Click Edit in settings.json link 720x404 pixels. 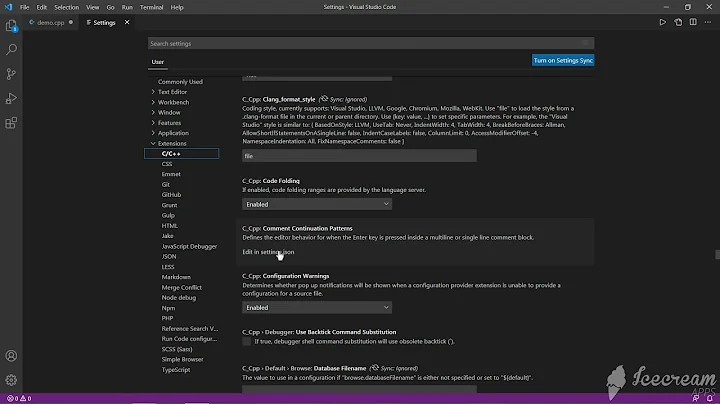[268, 252]
